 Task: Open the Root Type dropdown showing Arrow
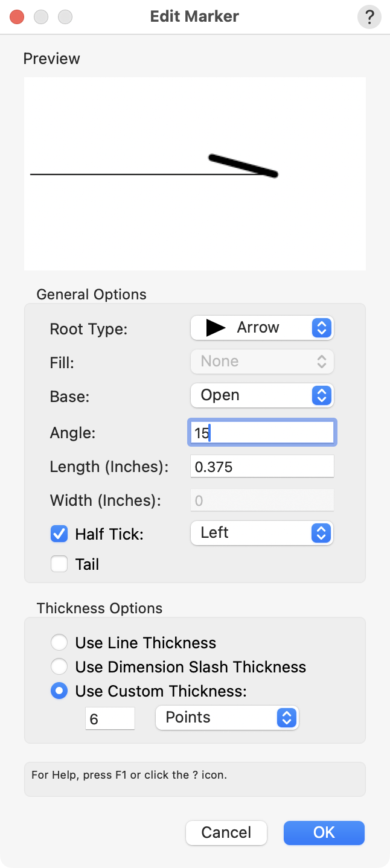click(262, 328)
